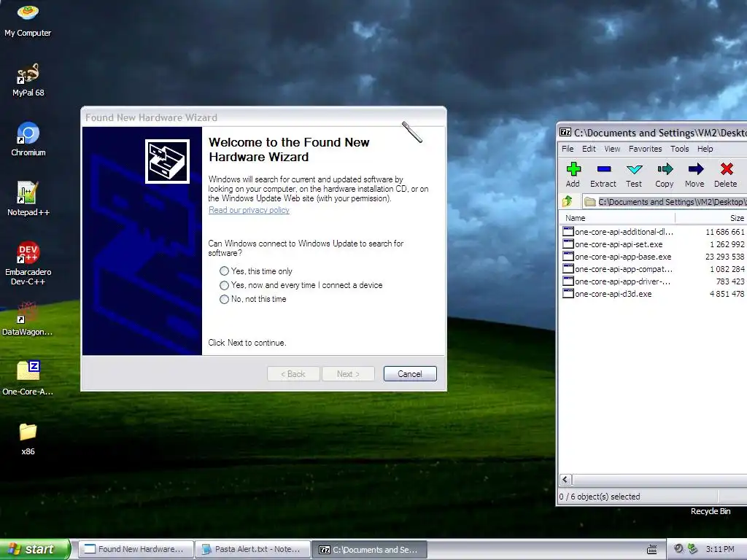Open One-Core-A archive folder icon
The height and width of the screenshot is (560, 747).
click(28, 378)
